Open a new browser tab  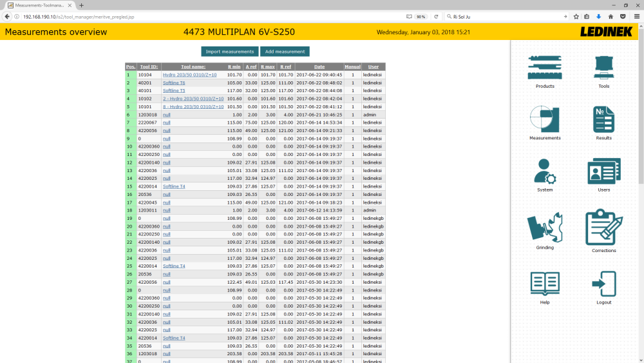(x=81, y=5)
